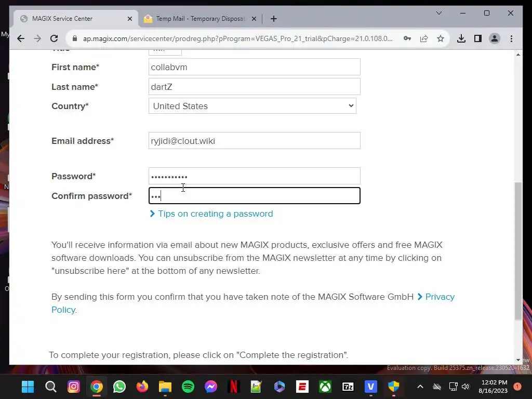Open the clock showing 12:02 PM
532x399 pixels.
(x=493, y=387)
